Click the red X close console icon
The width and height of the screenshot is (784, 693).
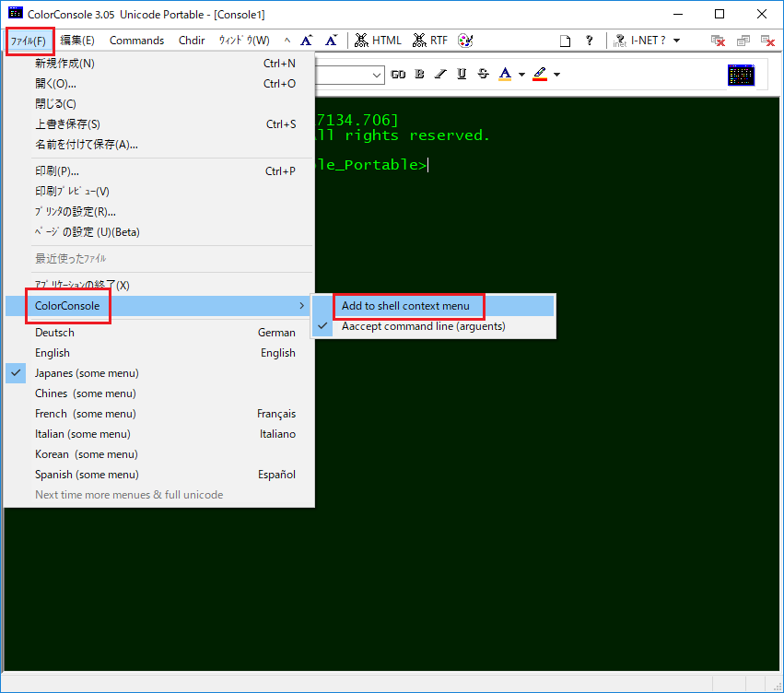(x=718, y=41)
